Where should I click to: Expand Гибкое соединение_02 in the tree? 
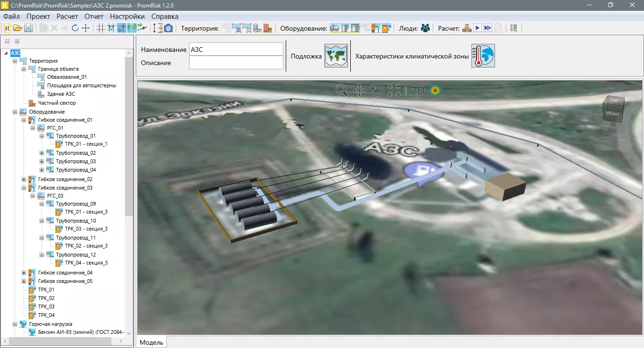tap(24, 180)
